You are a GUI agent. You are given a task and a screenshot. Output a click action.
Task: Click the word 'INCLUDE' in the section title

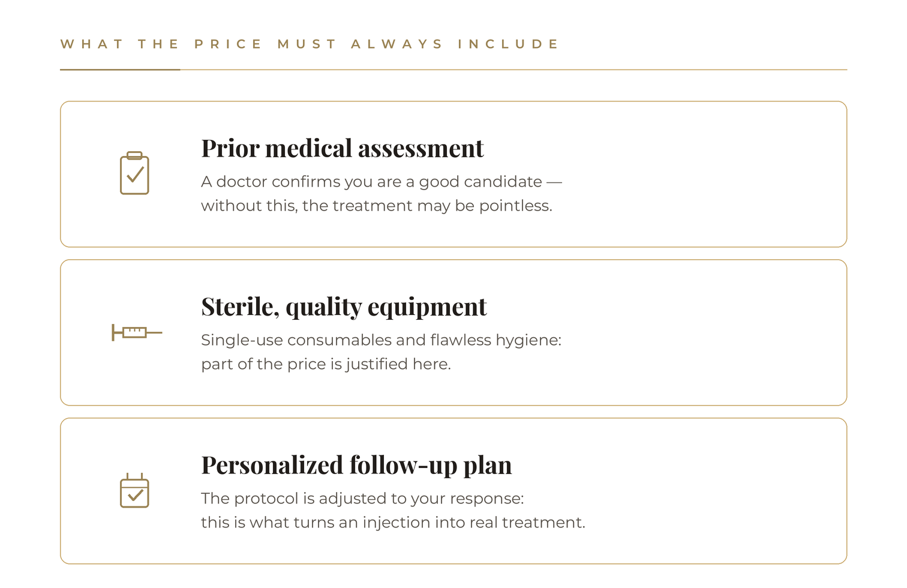[x=508, y=44]
